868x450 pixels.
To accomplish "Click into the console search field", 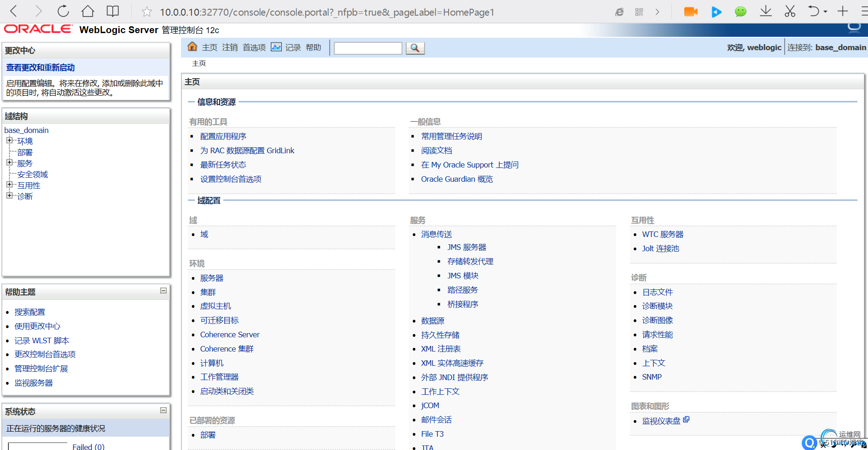I will 368,48.
